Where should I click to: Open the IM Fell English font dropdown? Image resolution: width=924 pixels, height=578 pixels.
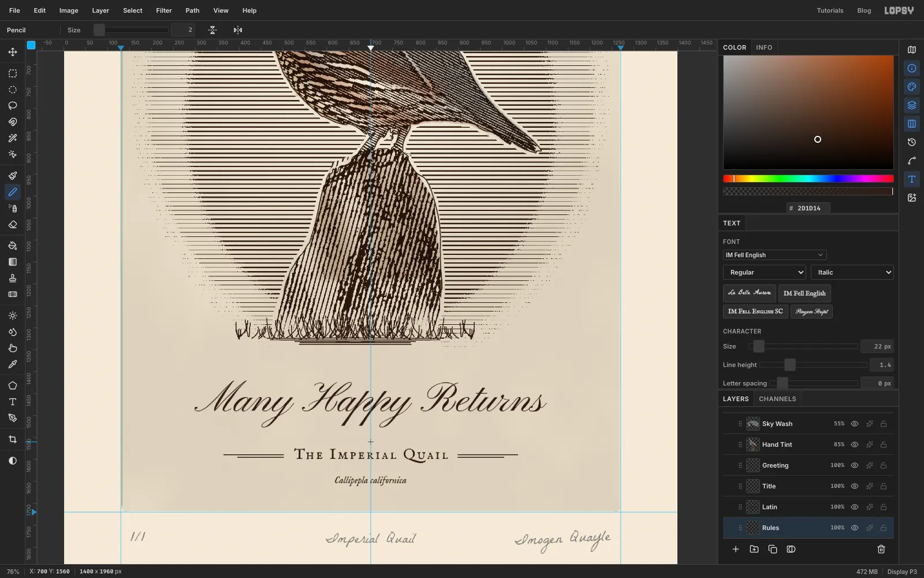(774, 255)
